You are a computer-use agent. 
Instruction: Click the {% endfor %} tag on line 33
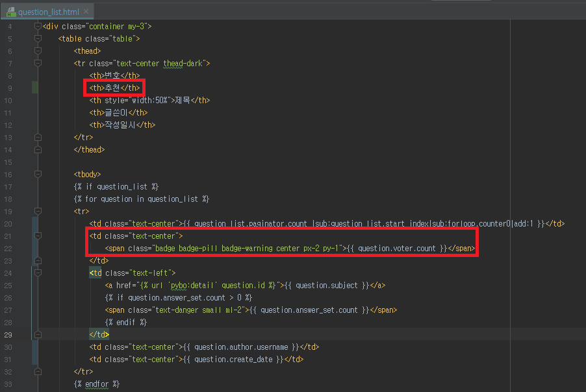coord(97,384)
